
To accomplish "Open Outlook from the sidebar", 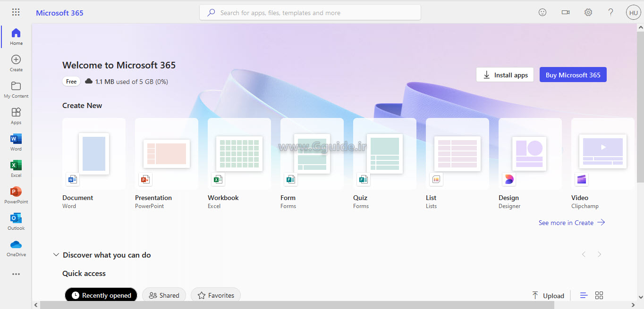I will point(16,221).
